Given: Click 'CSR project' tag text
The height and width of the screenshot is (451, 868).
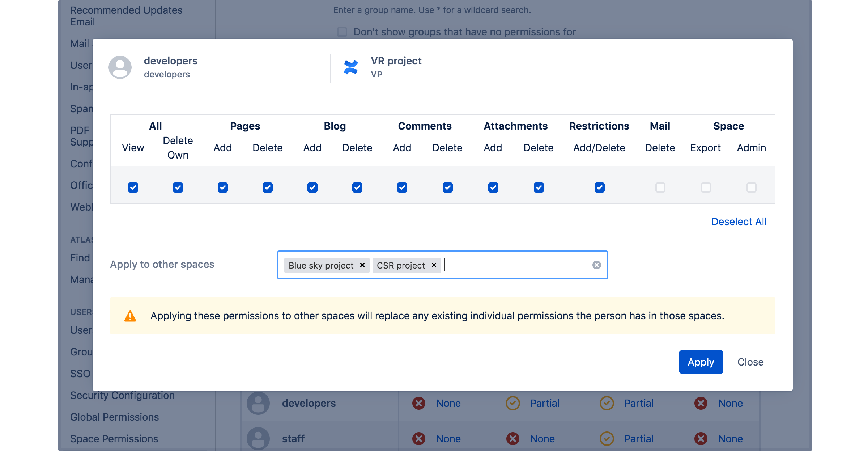Looking at the screenshot, I should coord(401,265).
